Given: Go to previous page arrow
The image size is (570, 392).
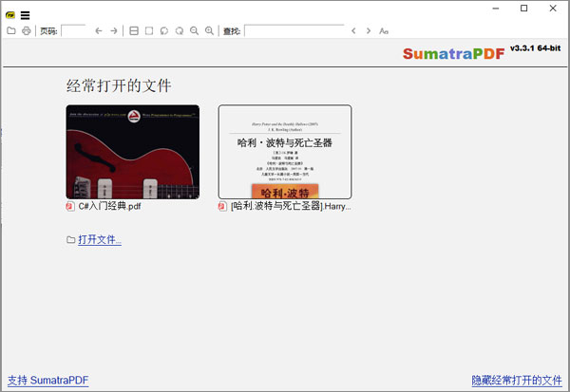Looking at the screenshot, I should [98, 31].
